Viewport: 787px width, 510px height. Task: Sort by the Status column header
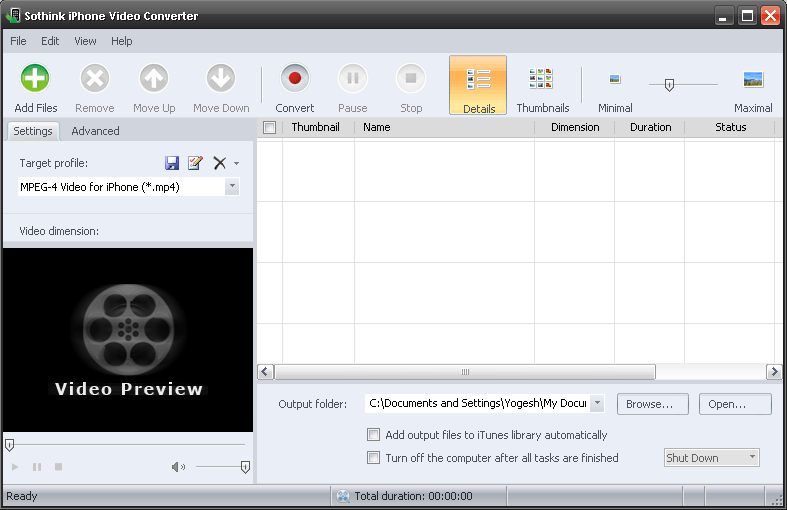click(x=730, y=128)
